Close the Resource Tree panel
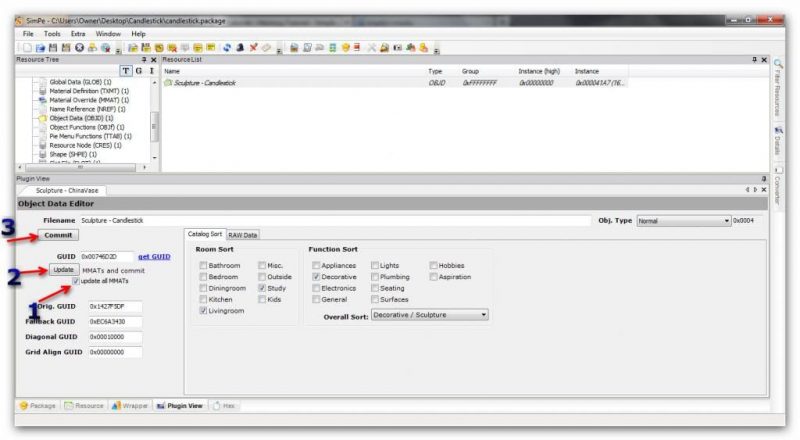Image resolution: width=800 pixels, height=440 pixels. (x=153, y=60)
